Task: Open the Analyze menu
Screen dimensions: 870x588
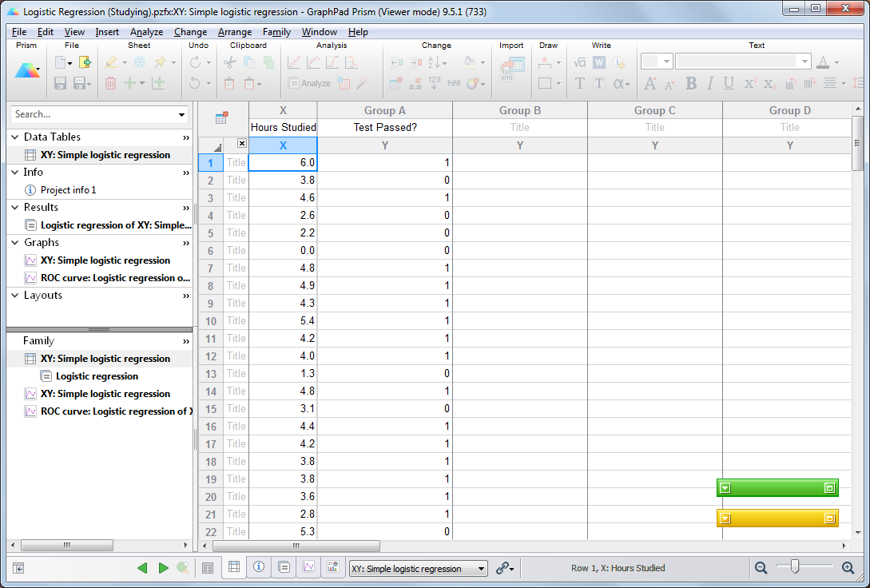Action: coord(146,32)
